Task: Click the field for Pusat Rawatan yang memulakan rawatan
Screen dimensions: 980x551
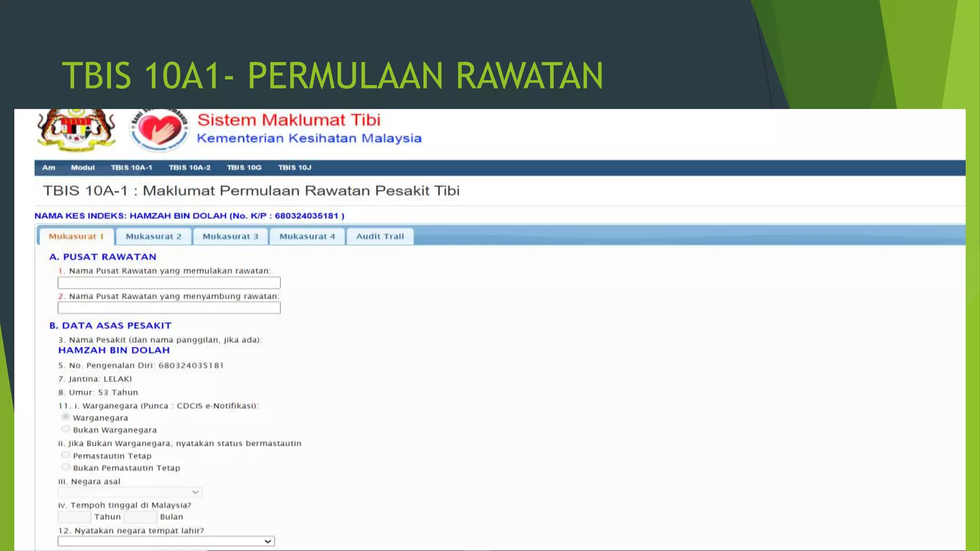Action: pos(169,283)
